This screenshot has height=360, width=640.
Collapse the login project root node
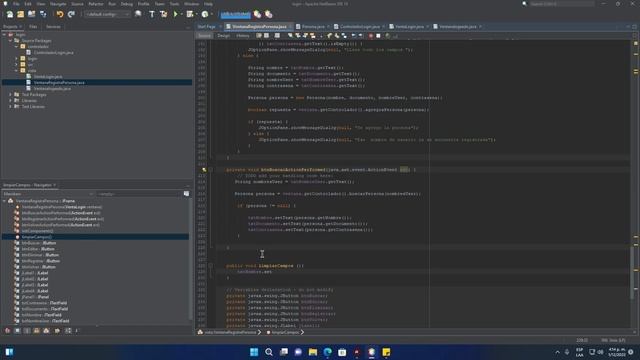(4, 35)
